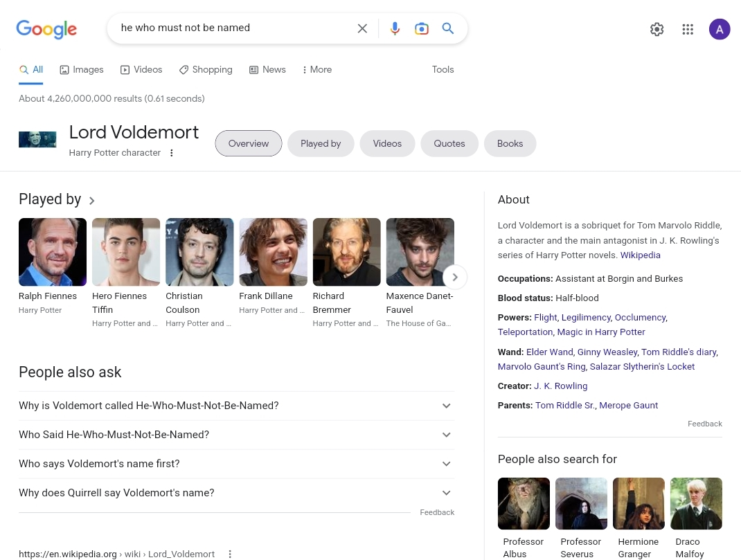This screenshot has height=560, width=741.
Task: Open options menu for Wikipedia result
Action: pos(230,554)
